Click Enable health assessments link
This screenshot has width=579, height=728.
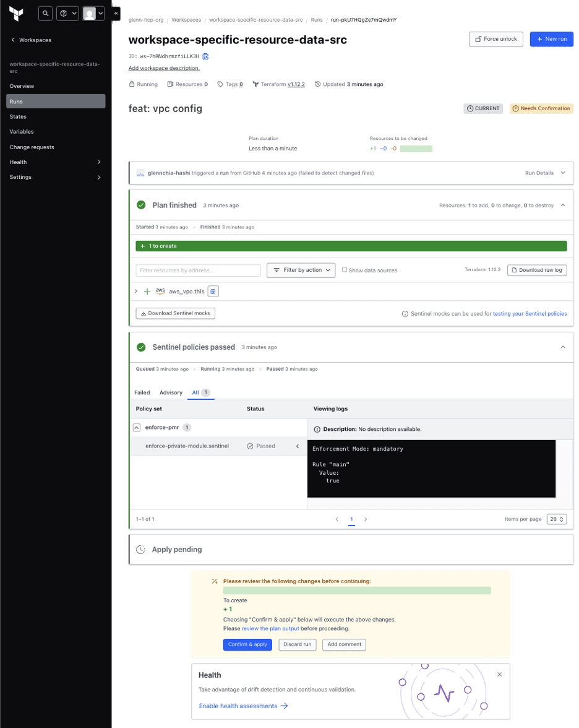(x=243, y=706)
